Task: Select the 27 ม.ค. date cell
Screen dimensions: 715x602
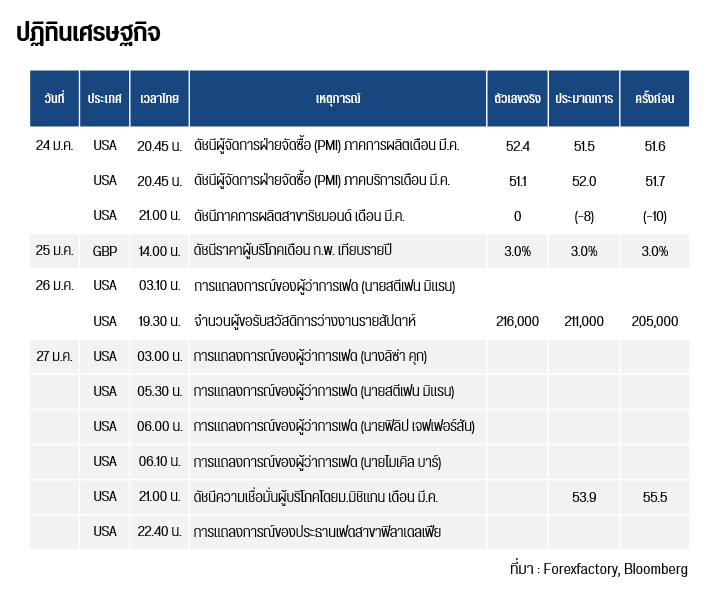Action: click(54, 356)
